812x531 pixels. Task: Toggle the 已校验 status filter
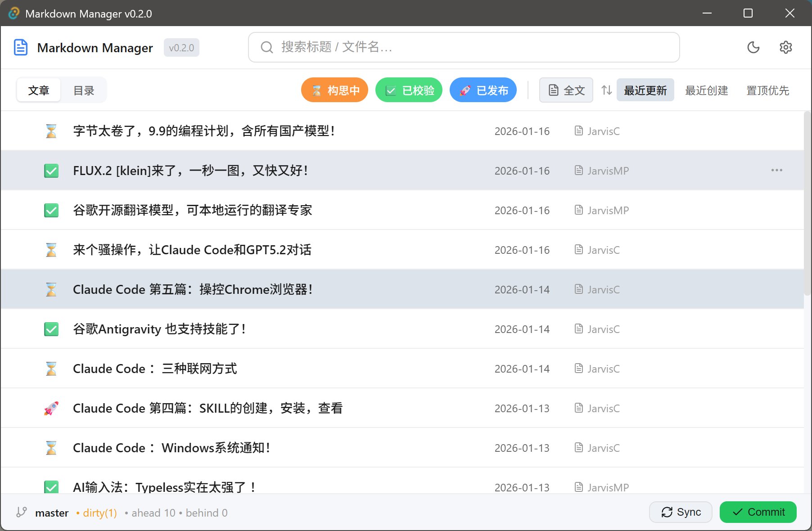[409, 90]
